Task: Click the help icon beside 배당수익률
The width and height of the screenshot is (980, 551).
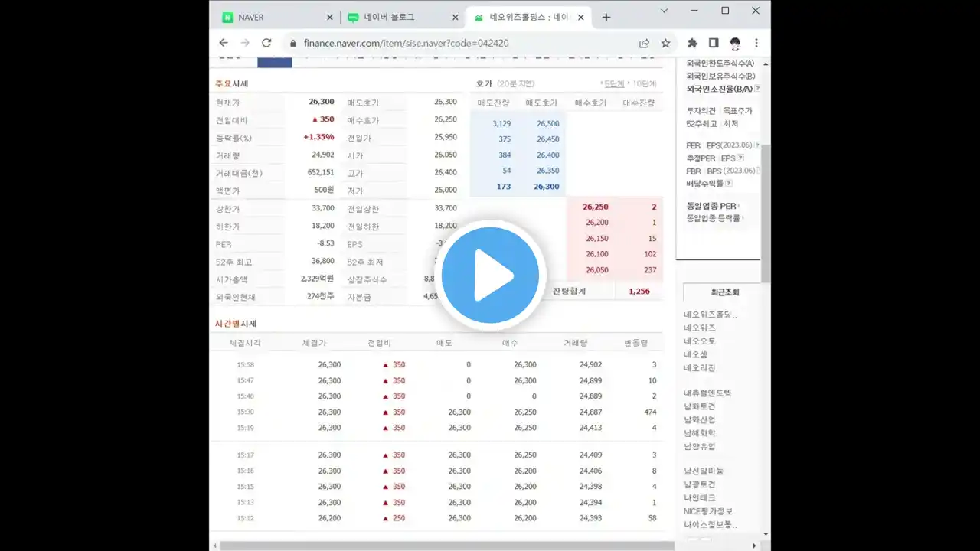Action: [729, 184]
